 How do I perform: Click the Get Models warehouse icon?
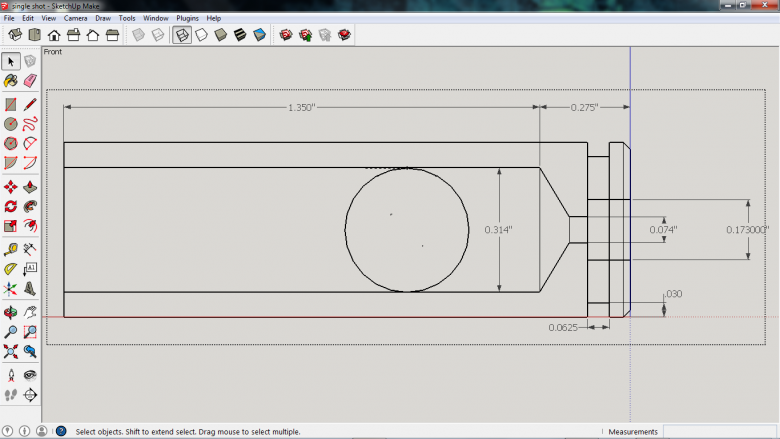(285, 35)
